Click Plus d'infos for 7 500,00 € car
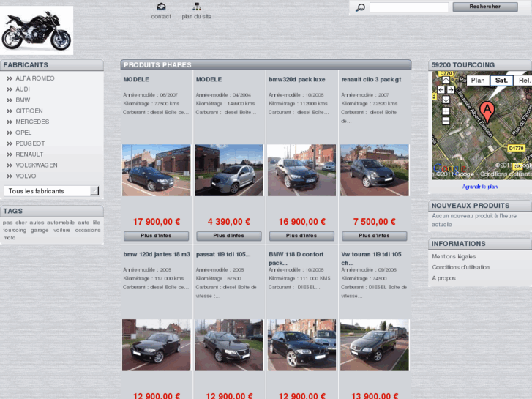Image resolution: width=532 pixels, height=399 pixels. point(374,236)
